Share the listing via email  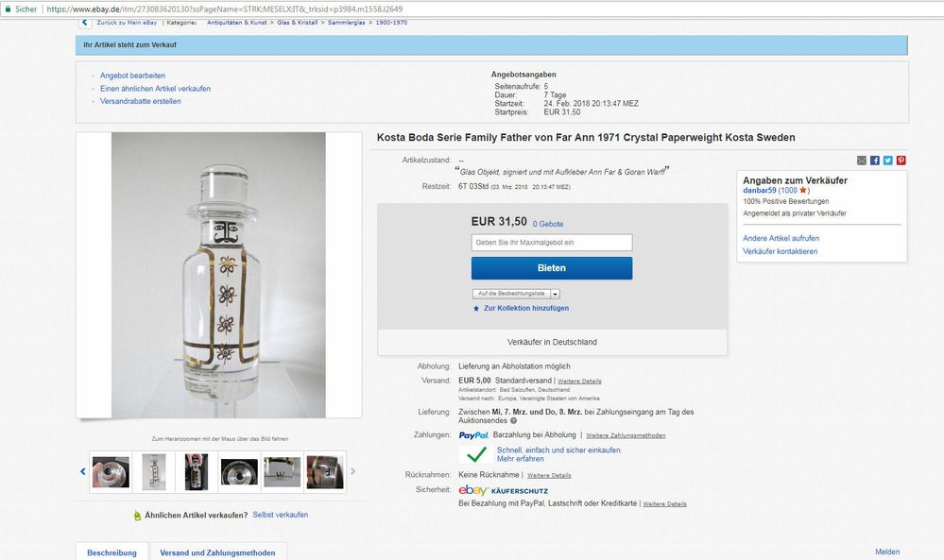coord(862,161)
